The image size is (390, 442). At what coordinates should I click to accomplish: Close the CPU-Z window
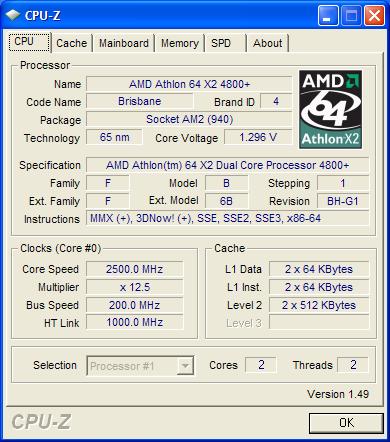[374, 16]
